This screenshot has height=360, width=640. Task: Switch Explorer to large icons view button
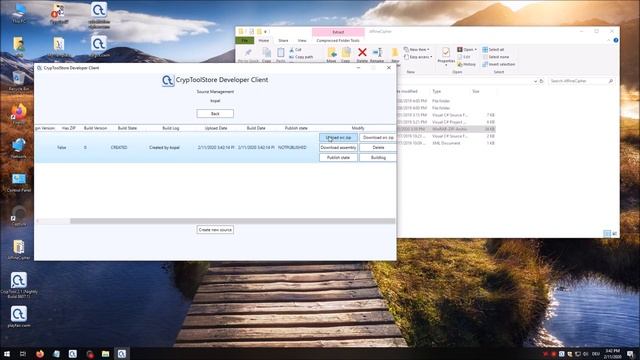click(x=614, y=233)
